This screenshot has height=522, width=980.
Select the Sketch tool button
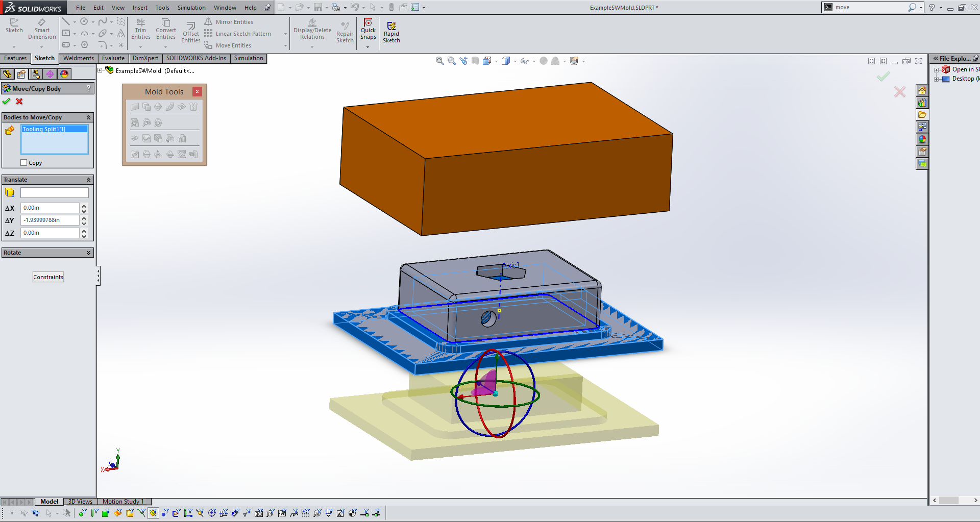[x=14, y=26]
